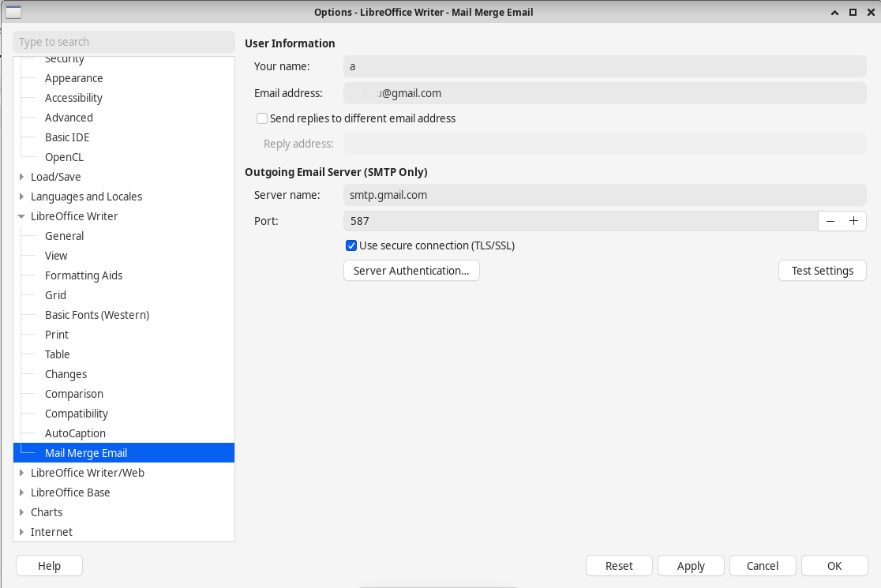Click the window menu icon in title bar
The image size is (881, 588).
13,12
